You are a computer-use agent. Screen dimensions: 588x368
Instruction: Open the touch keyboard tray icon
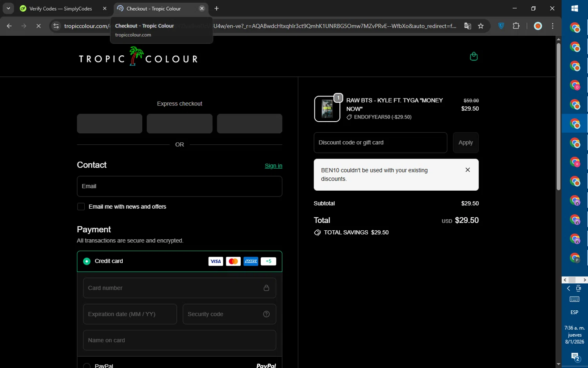575,299
